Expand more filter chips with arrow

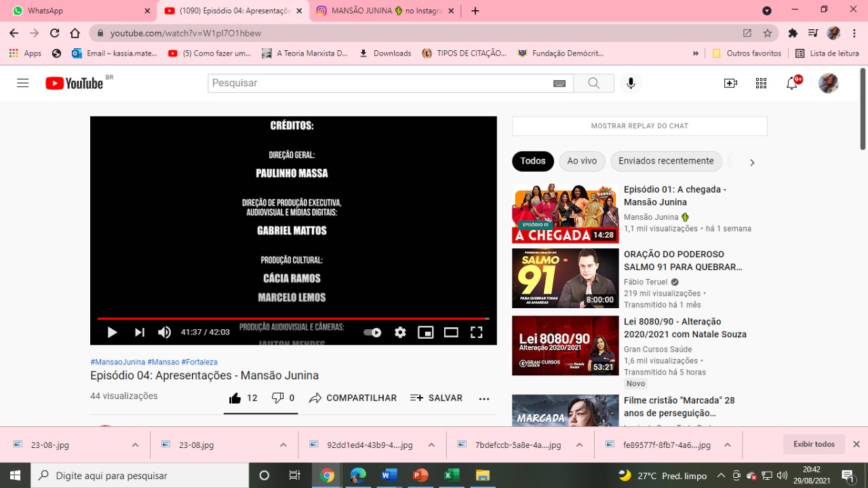(751, 162)
